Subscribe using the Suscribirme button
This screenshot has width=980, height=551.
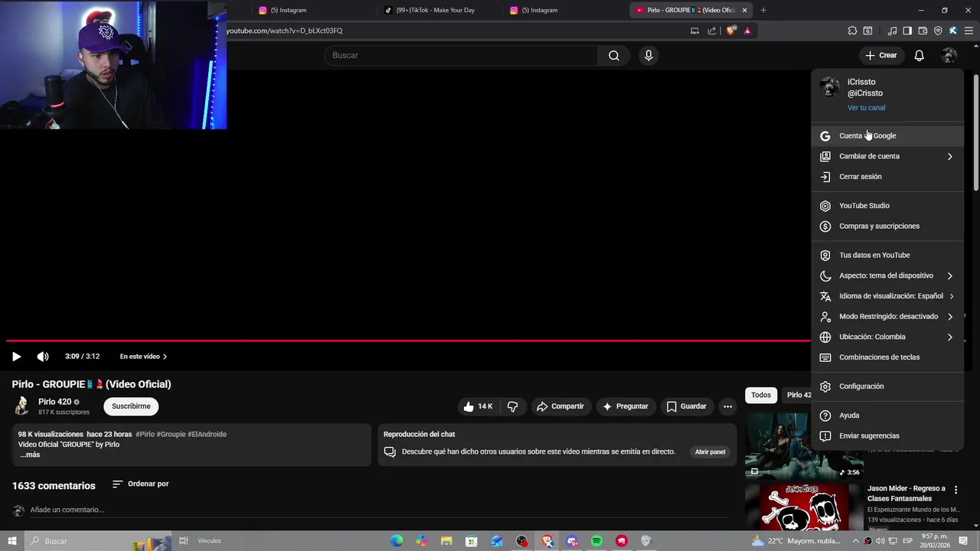[x=131, y=406]
